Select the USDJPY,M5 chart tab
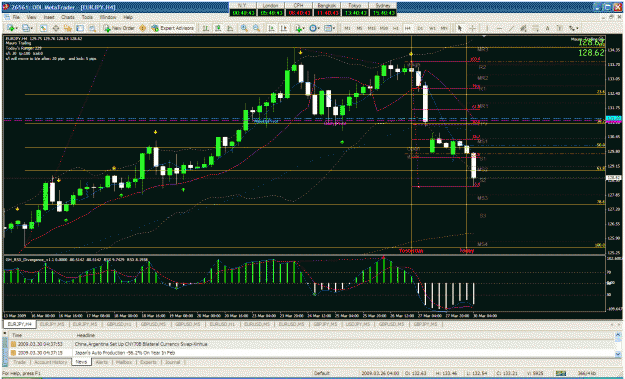625x379 pixels. pos(358,324)
